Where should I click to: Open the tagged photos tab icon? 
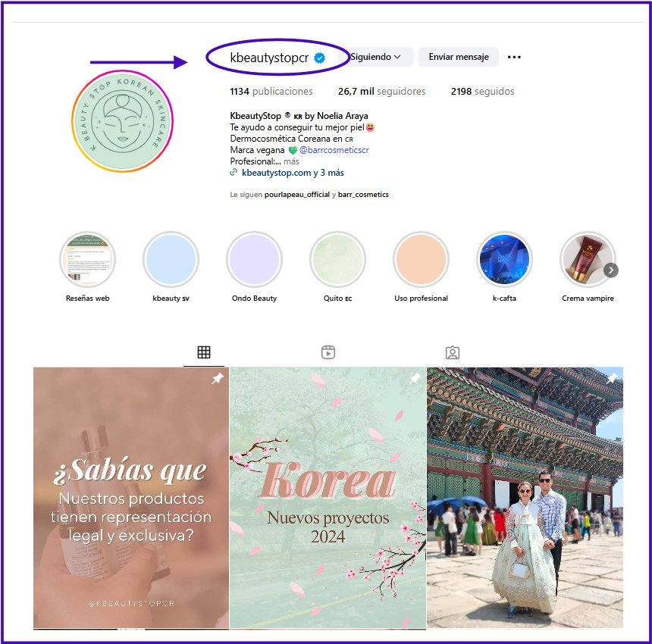coord(453,352)
